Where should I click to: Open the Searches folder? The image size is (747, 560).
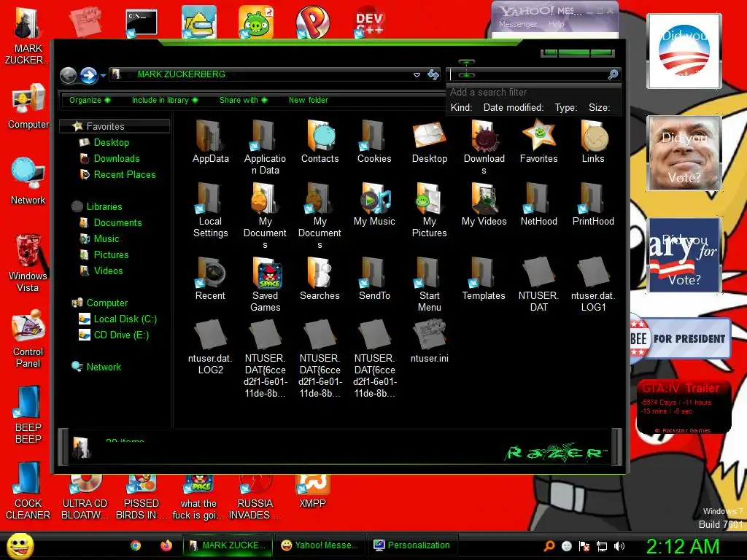pos(320,279)
